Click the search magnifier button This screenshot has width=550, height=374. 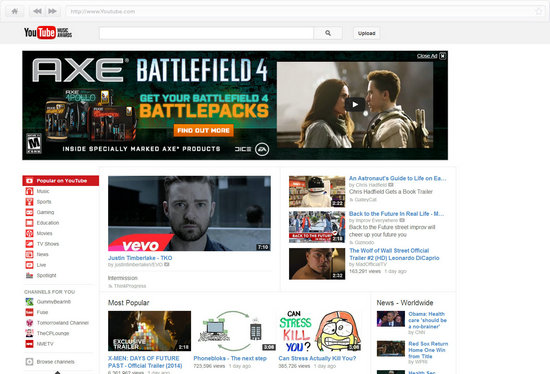(328, 33)
